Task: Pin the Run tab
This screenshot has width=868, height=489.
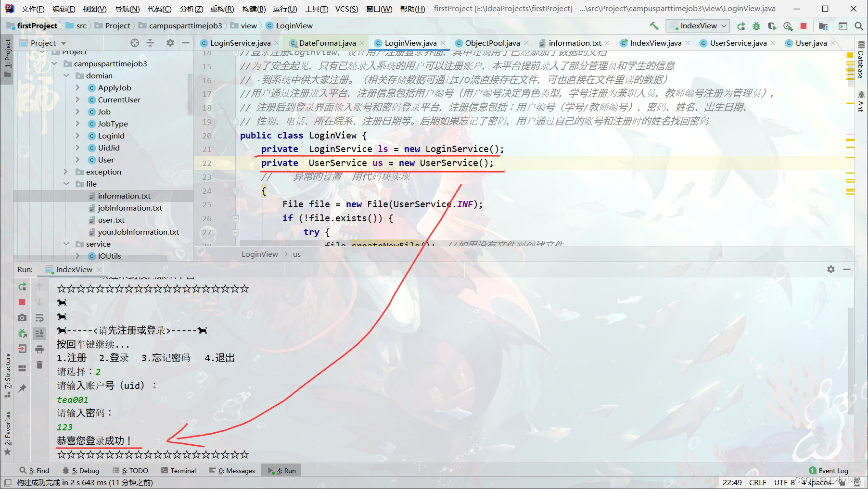Action: (22, 388)
